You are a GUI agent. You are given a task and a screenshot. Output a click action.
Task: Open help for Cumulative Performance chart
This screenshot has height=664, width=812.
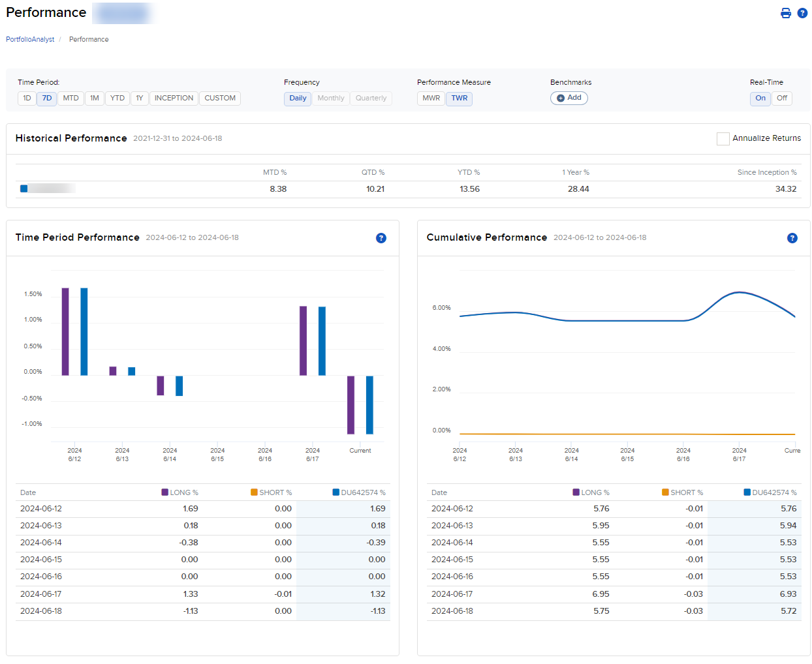pos(792,238)
